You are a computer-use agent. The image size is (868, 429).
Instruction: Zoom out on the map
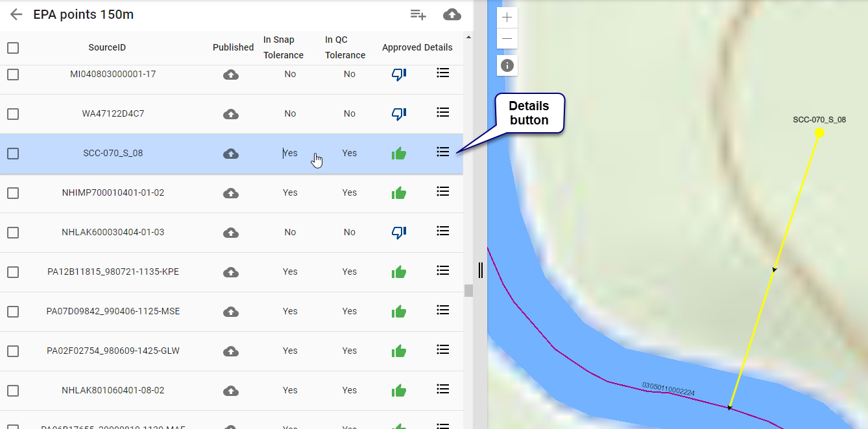point(507,39)
